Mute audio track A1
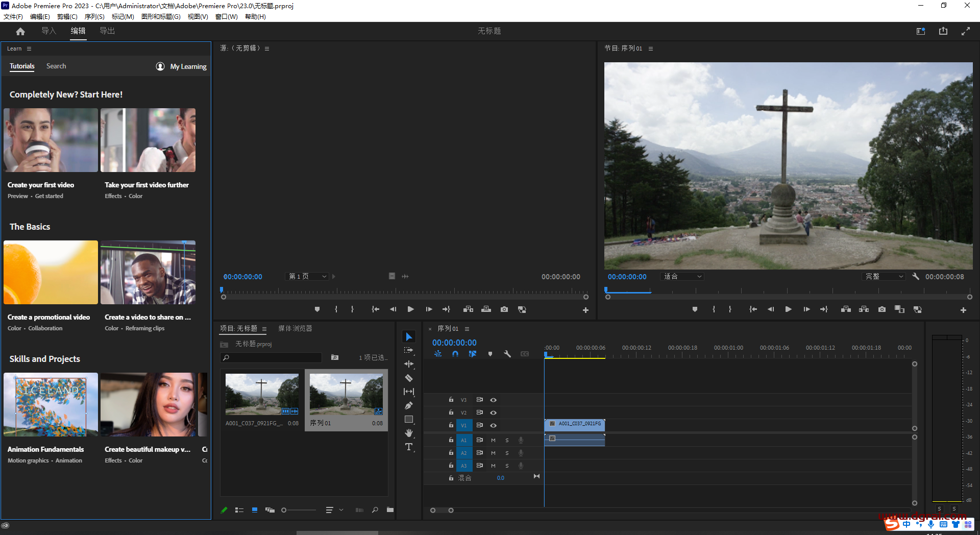 pyautogui.click(x=493, y=440)
